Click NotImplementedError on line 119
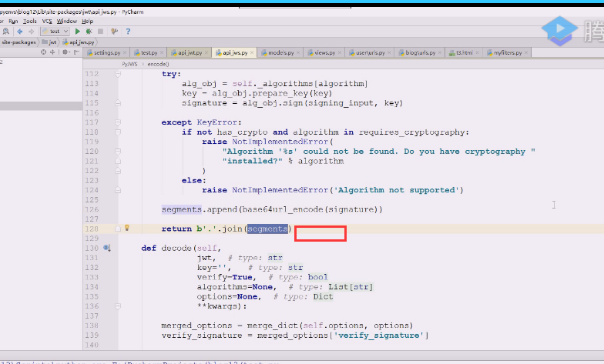Screen dimensions: 604x364 coord(280,142)
